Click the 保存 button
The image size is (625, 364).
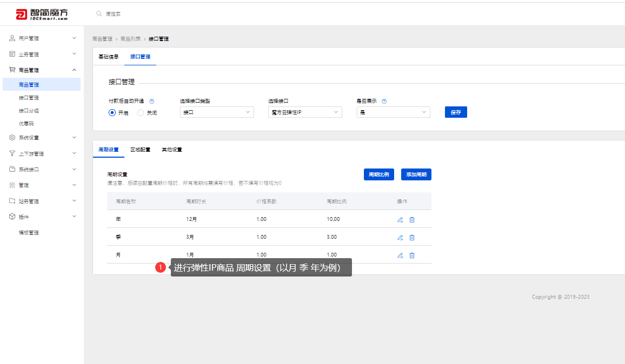(x=456, y=112)
